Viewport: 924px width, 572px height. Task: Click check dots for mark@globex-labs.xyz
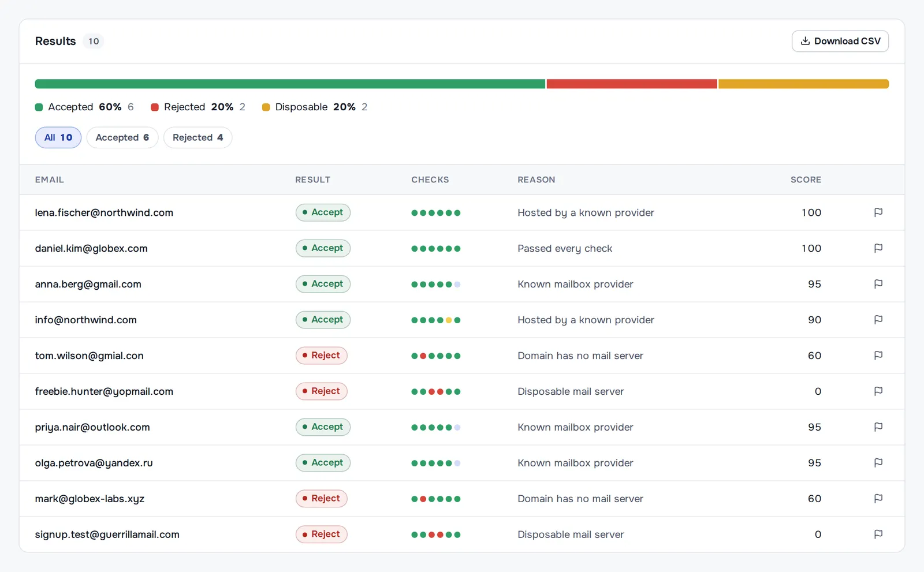(x=436, y=499)
